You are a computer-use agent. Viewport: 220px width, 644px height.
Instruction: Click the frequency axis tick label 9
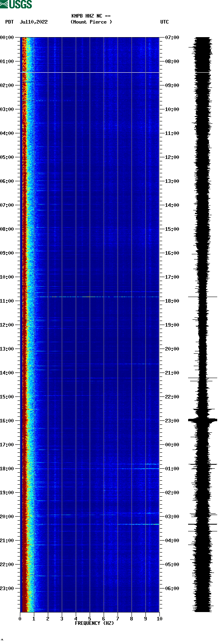click(x=145, y=619)
